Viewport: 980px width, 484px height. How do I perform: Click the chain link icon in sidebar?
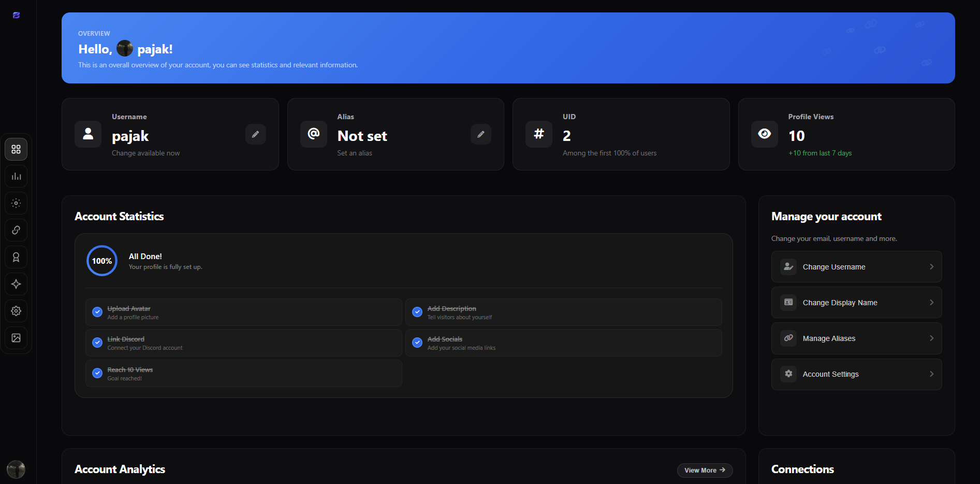pos(16,230)
